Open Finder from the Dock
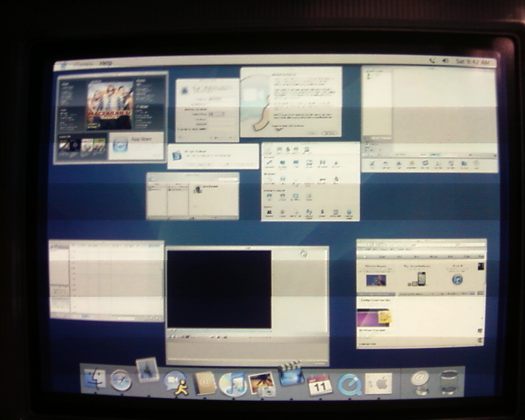 coord(94,380)
